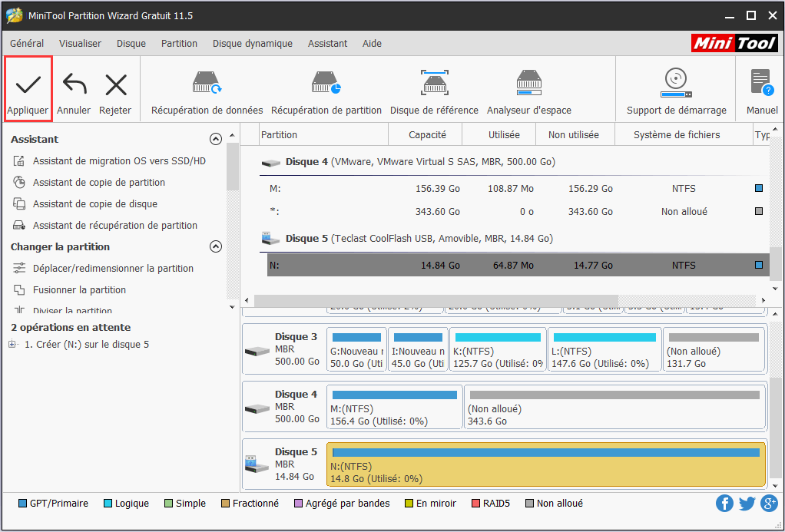Click the RAID5 legend color swatch
The width and height of the screenshot is (785, 532).
pyautogui.click(x=475, y=504)
